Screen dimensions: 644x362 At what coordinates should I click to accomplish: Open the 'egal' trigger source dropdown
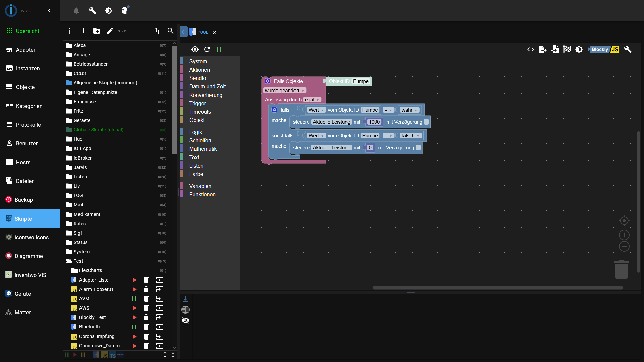[312, 100]
